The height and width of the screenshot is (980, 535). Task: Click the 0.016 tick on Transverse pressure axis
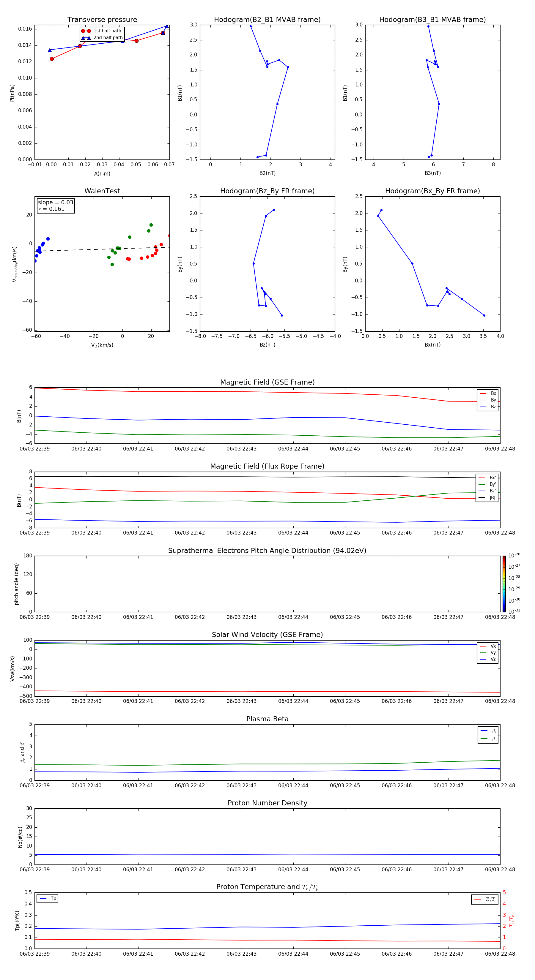pos(25,29)
